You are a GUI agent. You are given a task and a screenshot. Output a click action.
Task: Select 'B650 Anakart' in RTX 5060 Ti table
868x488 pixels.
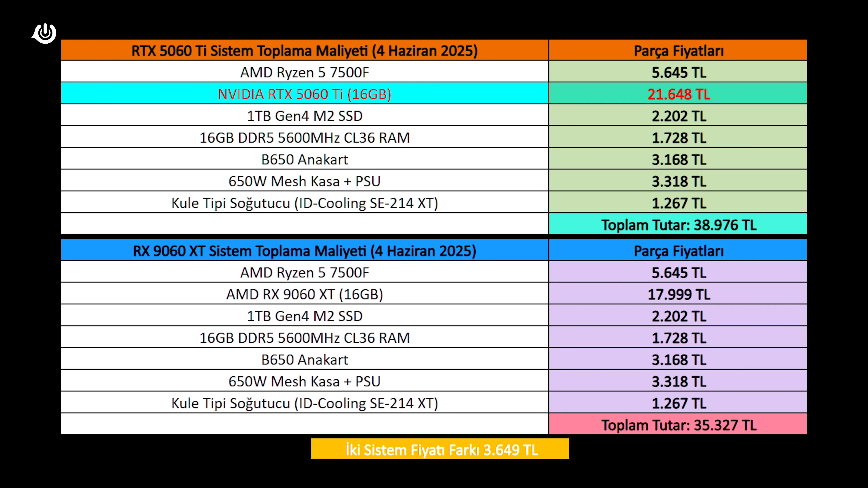305,159
